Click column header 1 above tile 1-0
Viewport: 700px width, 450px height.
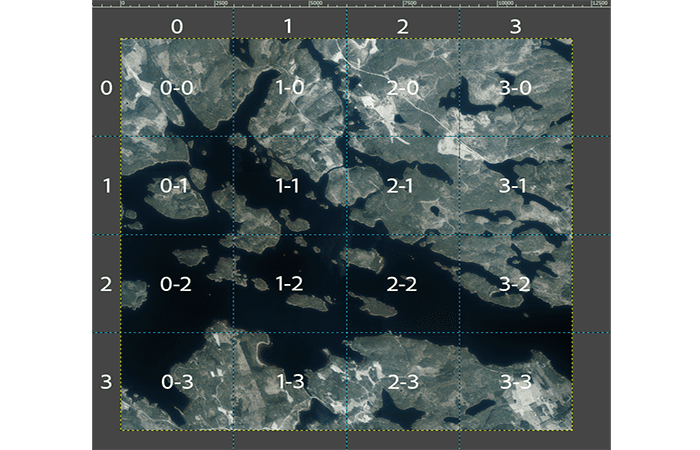(x=288, y=27)
